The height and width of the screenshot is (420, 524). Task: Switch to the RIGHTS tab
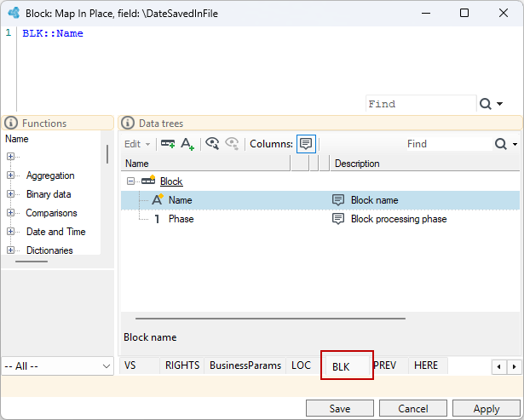point(182,365)
